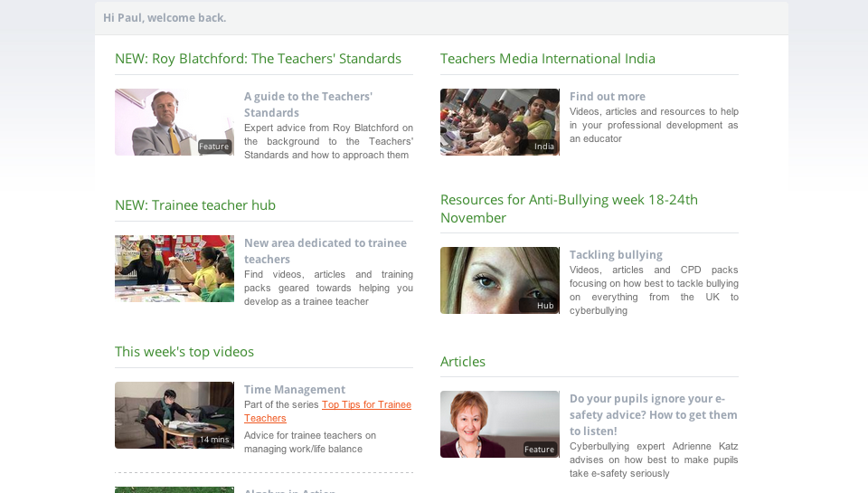Click the Tackling bullying eye thumbnail

tap(500, 280)
